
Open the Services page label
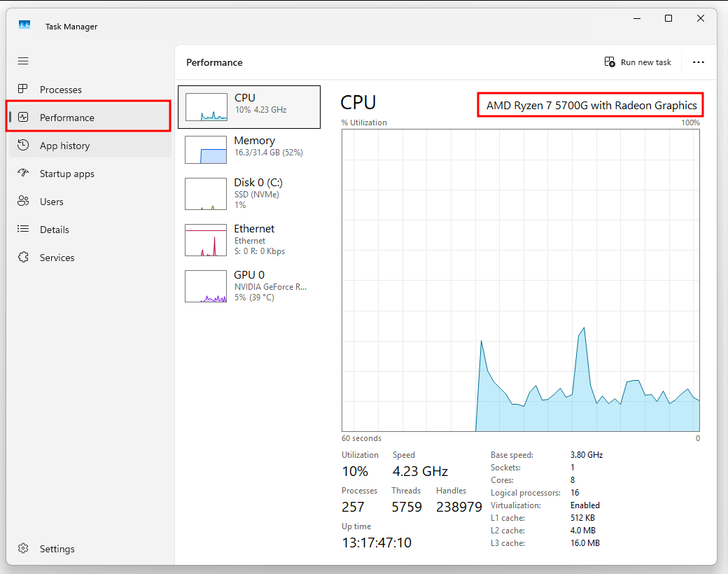57,258
